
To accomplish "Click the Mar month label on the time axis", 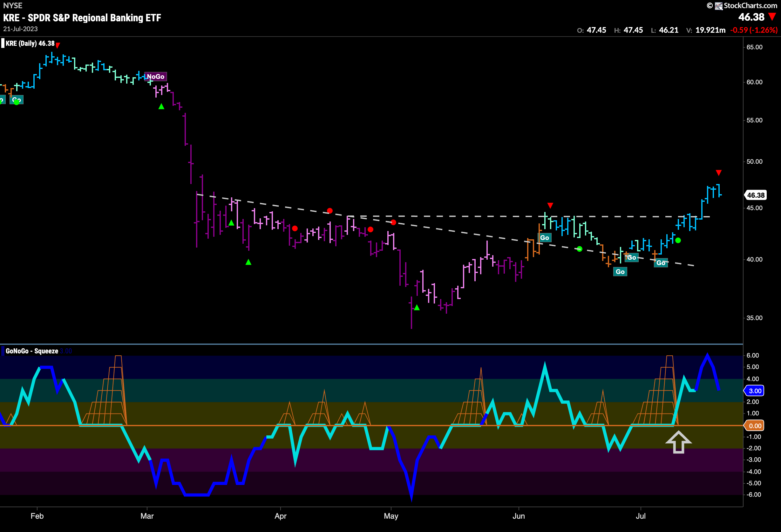I will [x=147, y=516].
